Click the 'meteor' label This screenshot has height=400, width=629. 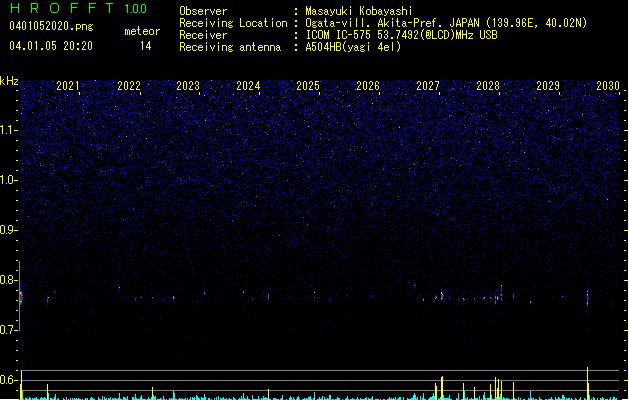142,31
